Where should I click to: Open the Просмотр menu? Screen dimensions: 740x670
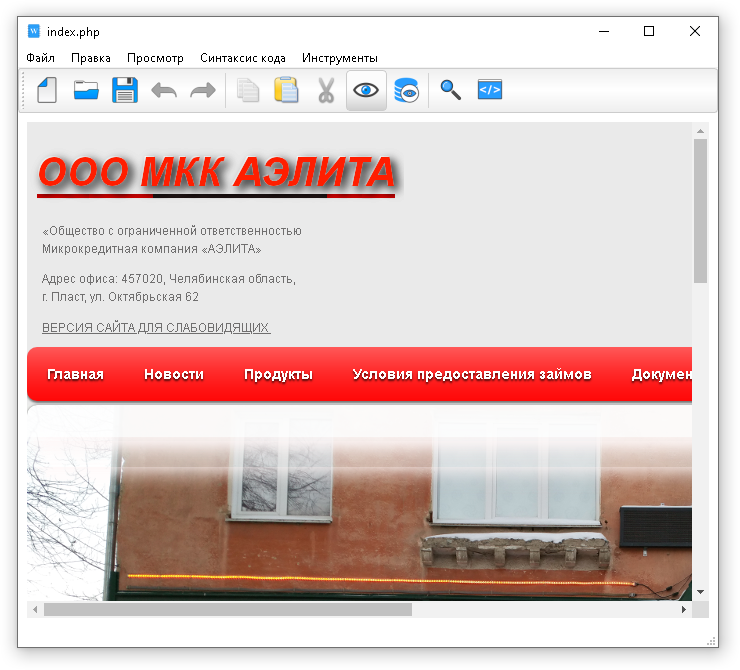(155, 58)
